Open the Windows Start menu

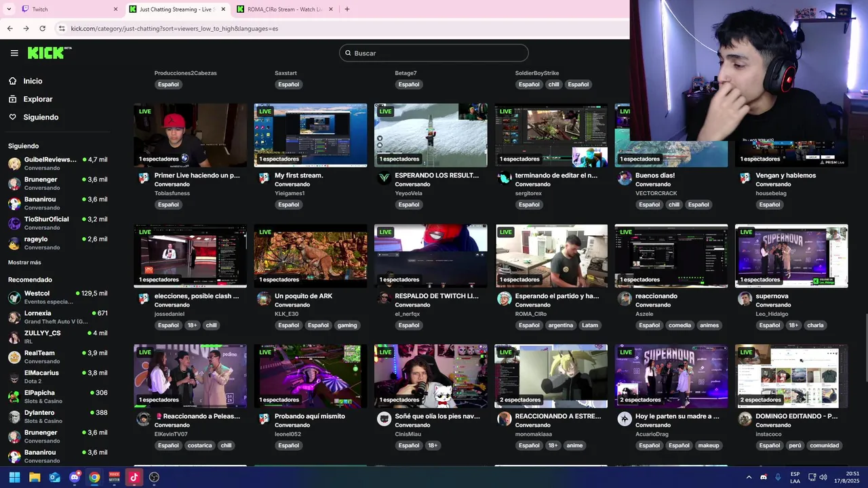point(14,477)
